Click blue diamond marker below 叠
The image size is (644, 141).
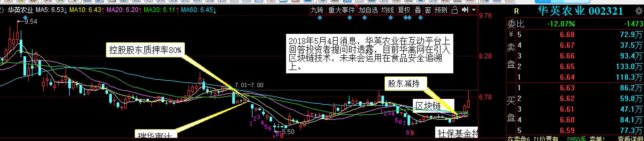tap(420, 18)
